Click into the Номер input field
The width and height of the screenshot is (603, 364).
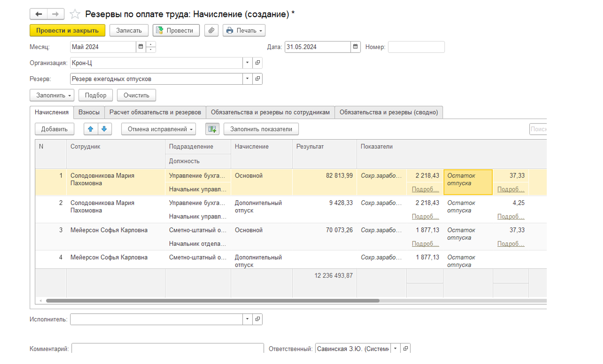416,47
